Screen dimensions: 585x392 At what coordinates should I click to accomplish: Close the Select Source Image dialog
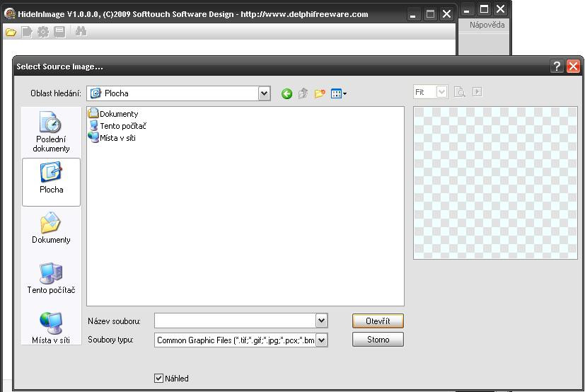tap(573, 67)
